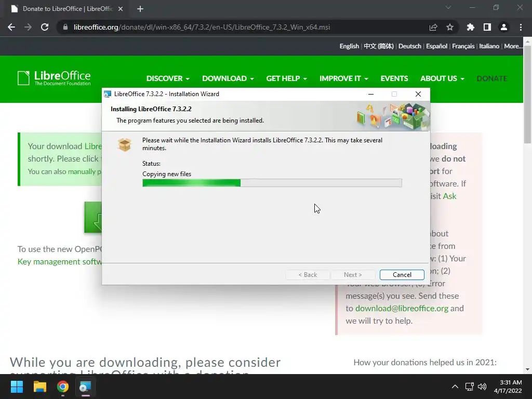Expand the ABOUT US menu
The width and height of the screenshot is (532, 399).
442,78
